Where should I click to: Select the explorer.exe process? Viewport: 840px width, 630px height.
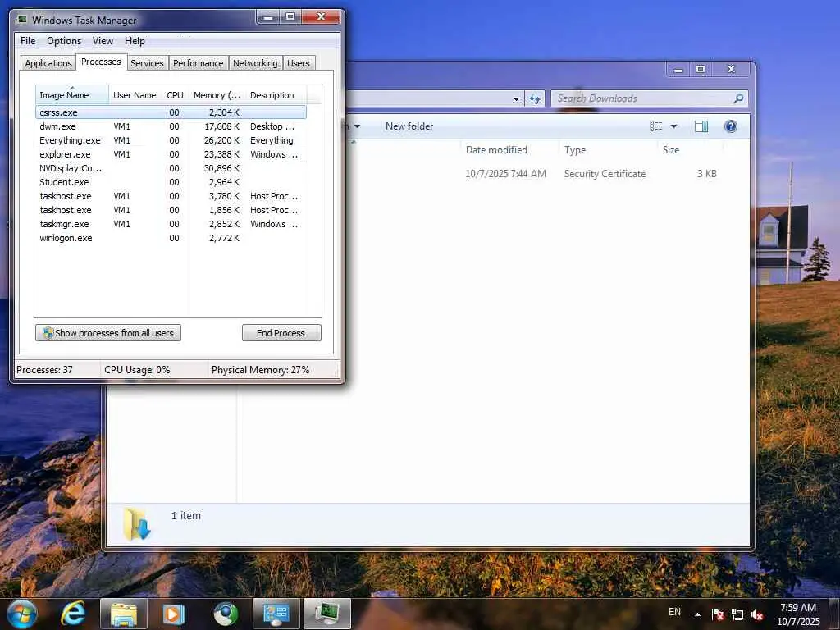[x=171, y=154]
